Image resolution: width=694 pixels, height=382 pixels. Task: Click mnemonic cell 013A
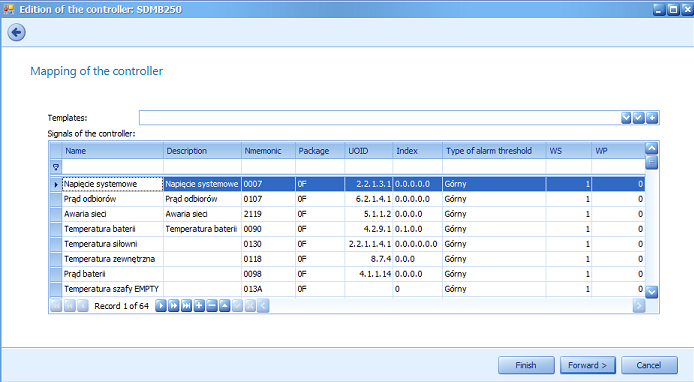[268, 289]
